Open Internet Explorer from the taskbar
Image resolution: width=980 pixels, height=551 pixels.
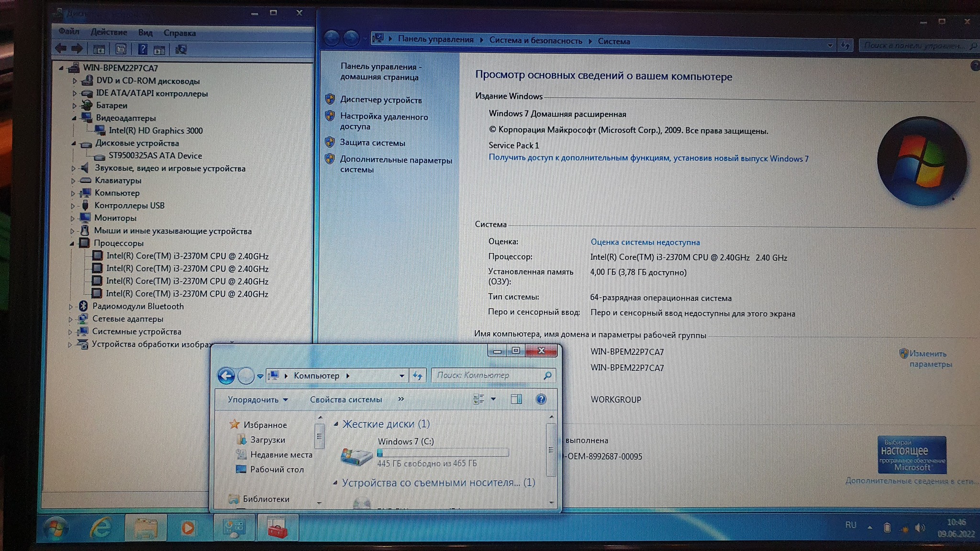[101, 528]
